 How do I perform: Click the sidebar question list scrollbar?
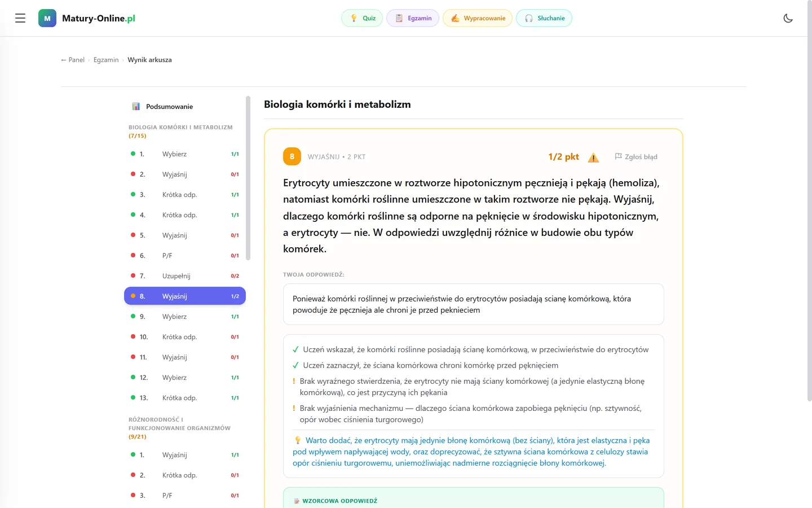click(x=248, y=178)
